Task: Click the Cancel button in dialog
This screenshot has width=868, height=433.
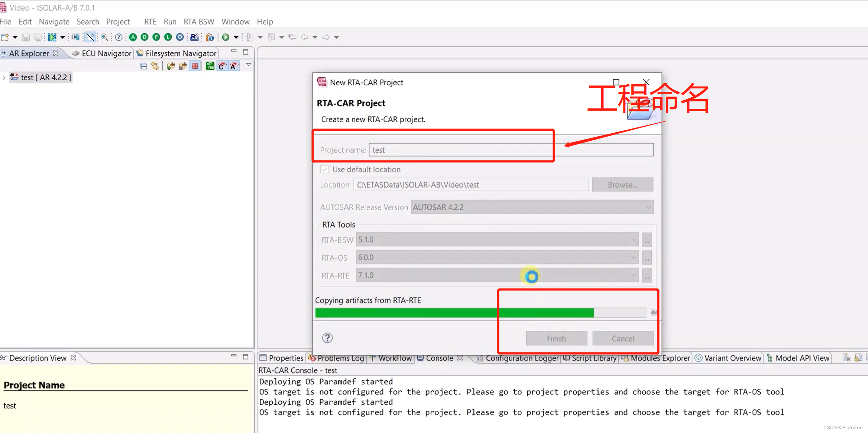Action: click(623, 338)
